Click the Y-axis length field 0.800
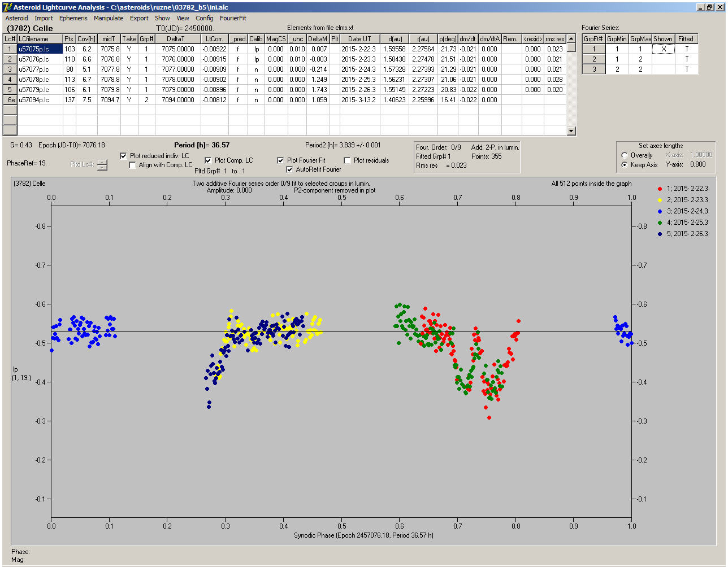Image resolution: width=728 pixels, height=567 pixels. [x=698, y=164]
